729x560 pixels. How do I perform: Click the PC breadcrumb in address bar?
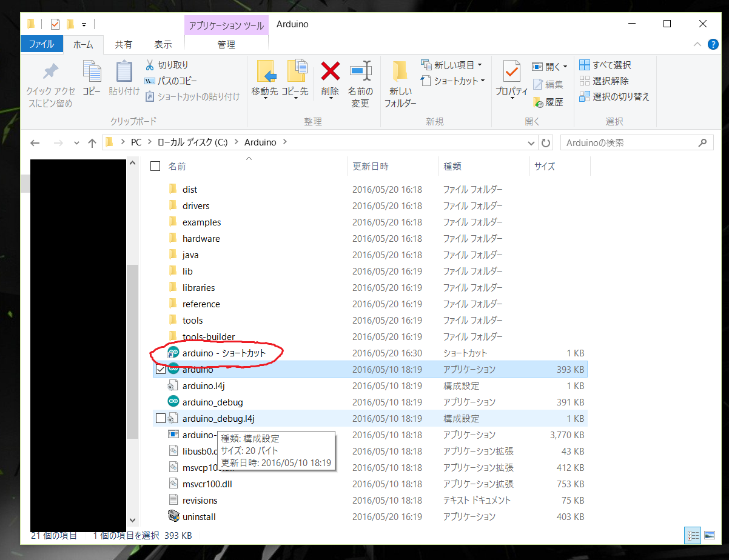[x=136, y=142]
